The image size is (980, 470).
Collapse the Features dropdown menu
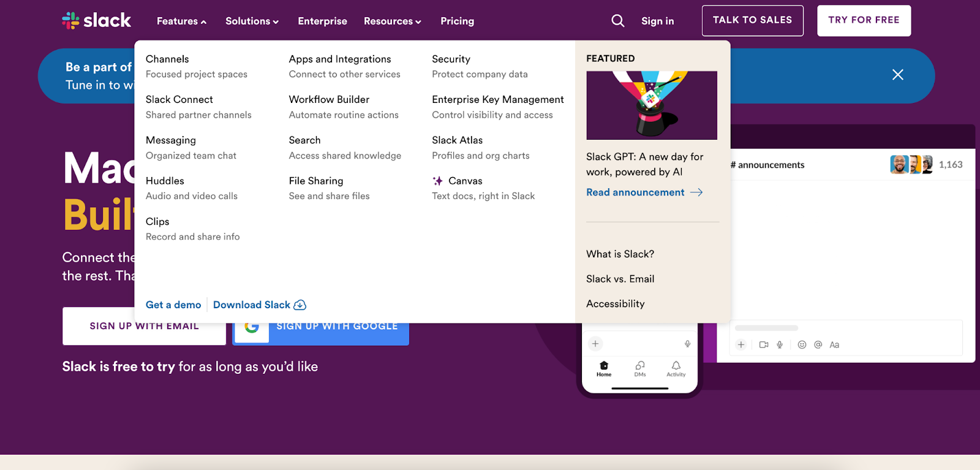point(181,21)
